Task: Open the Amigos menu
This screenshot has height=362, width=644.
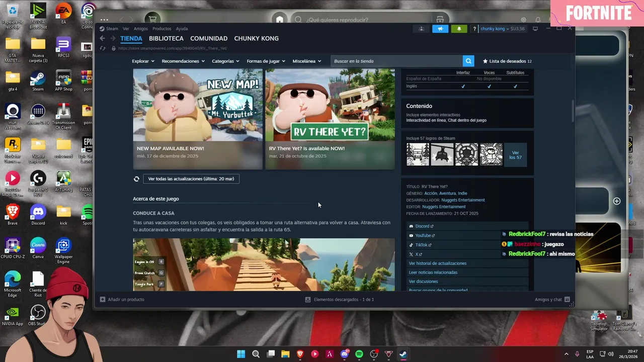Action: pos(141,29)
